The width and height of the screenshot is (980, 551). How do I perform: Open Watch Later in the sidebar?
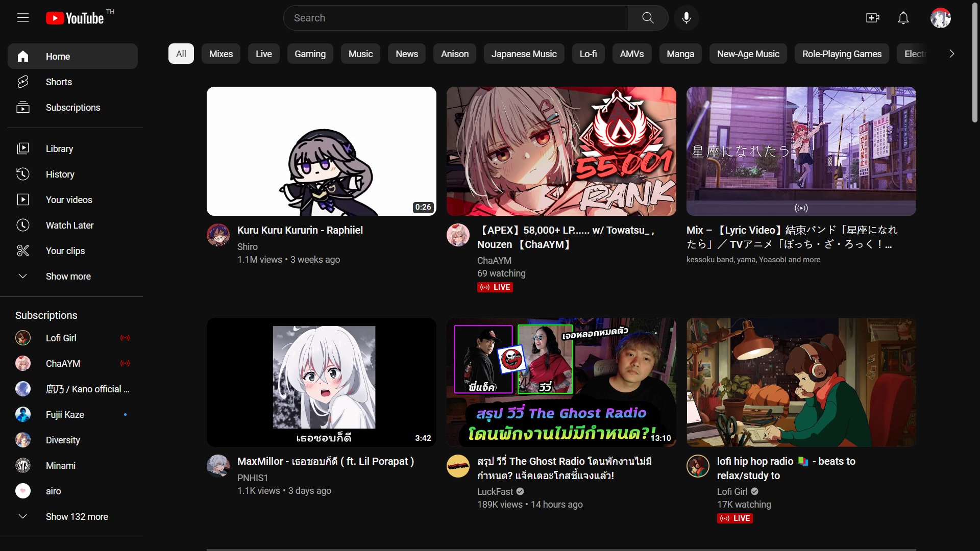pos(69,225)
